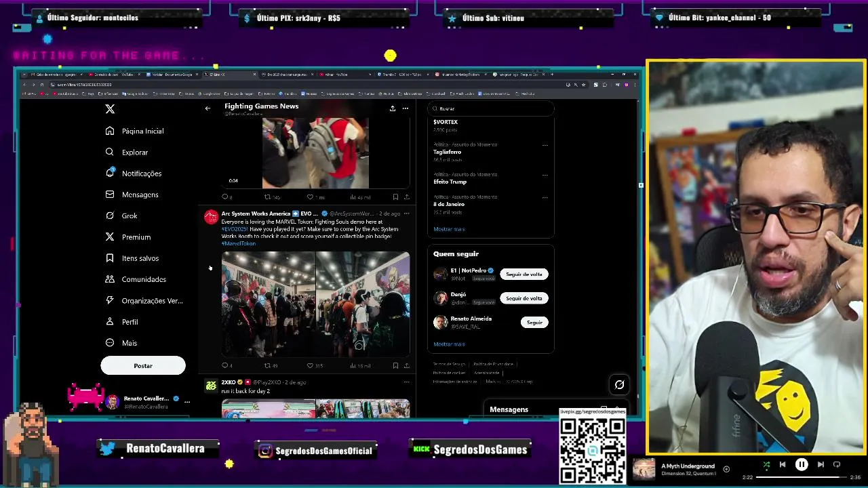Open the Mais menu in sidebar
This screenshot has height=488, width=868.
(121, 343)
